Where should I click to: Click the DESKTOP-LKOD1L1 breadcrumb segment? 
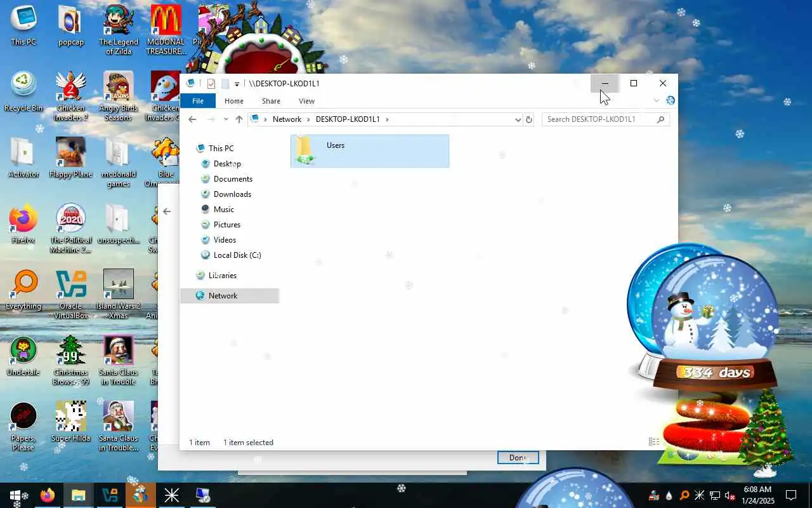348,119
